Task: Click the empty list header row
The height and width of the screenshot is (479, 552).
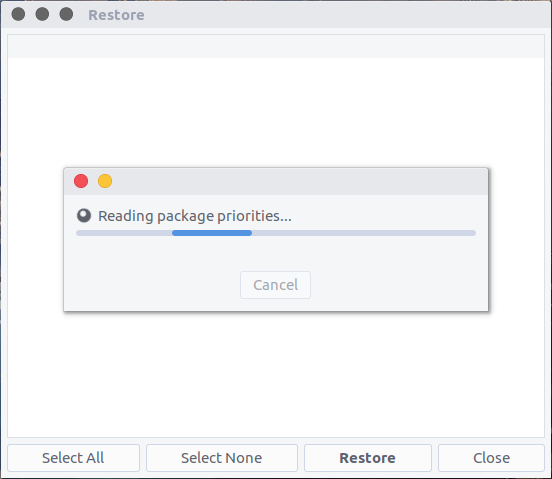Action: (x=276, y=46)
